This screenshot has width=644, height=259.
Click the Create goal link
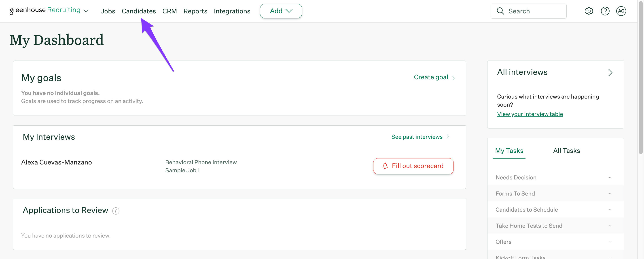click(x=431, y=77)
